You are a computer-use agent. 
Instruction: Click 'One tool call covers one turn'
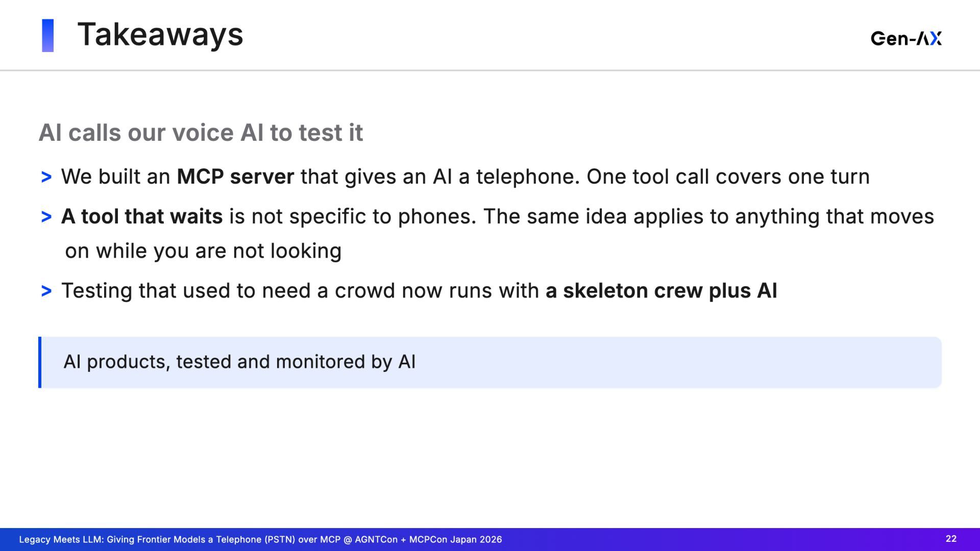[x=728, y=177]
